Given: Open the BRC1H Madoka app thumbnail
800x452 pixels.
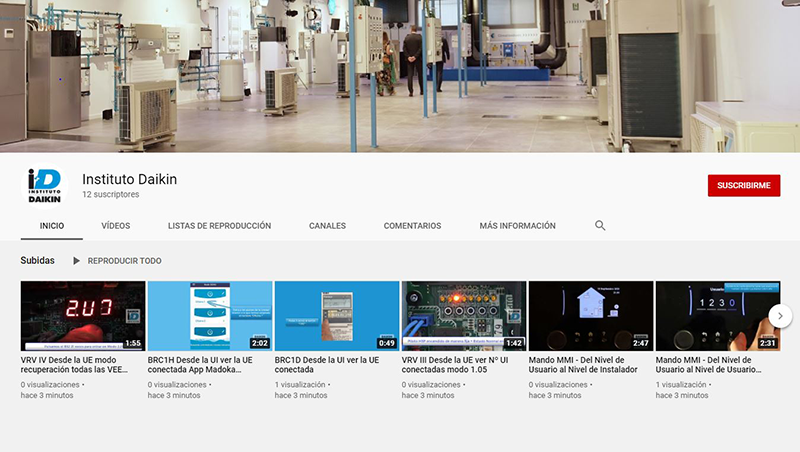Looking at the screenshot, I should coord(210,316).
